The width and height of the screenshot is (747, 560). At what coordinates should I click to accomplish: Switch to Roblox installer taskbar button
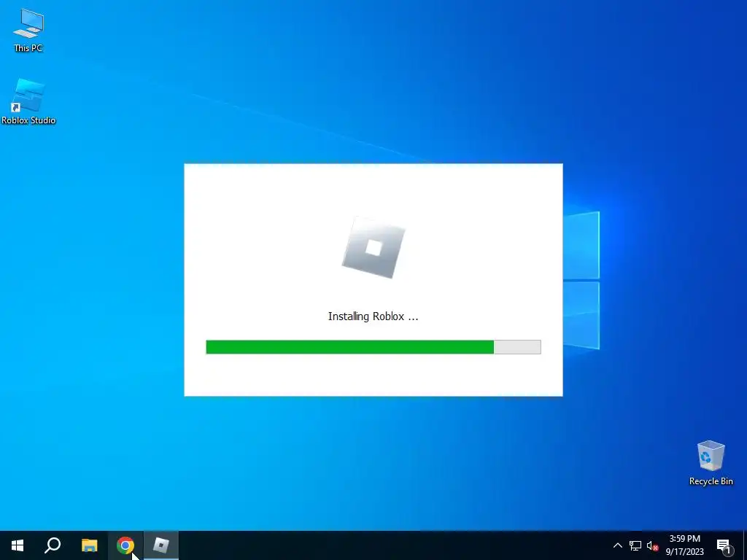pos(161,545)
